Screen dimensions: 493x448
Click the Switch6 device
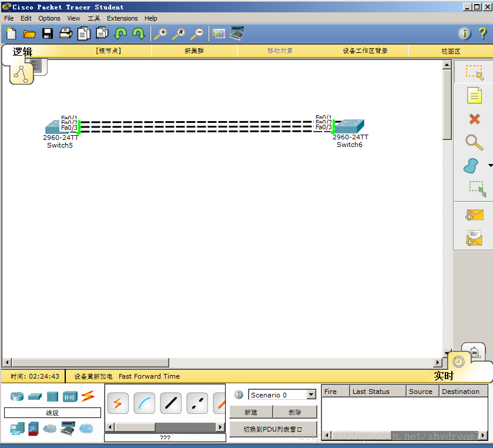(x=349, y=126)
